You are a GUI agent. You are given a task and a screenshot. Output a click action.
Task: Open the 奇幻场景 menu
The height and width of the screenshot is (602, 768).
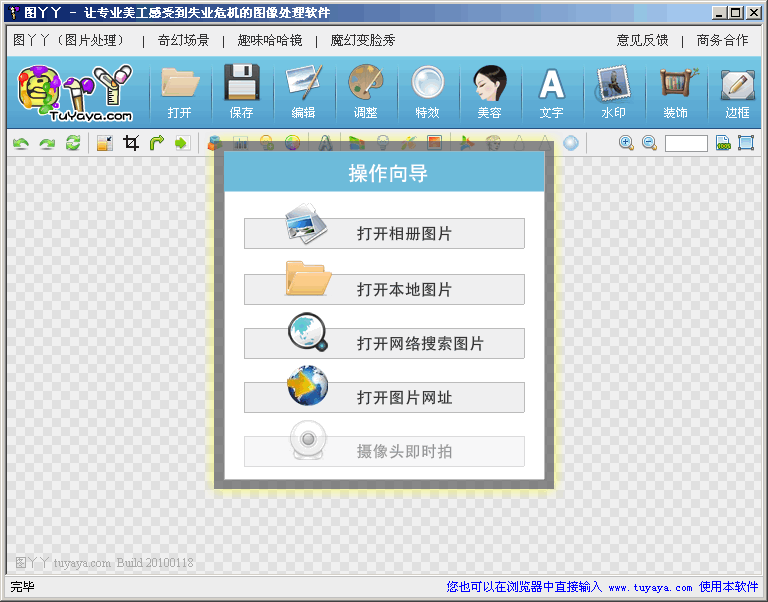(x=183, y=40)
